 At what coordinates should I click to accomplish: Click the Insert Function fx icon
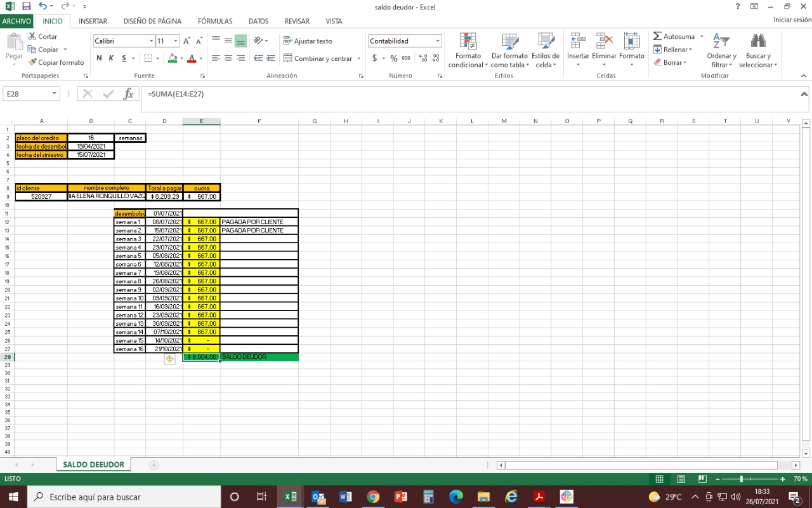128,94
